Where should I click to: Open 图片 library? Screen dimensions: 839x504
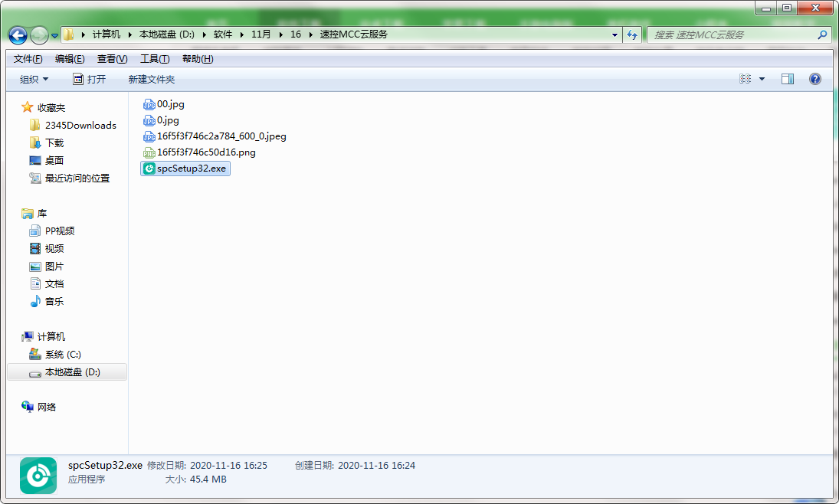[x=54, y=267]
